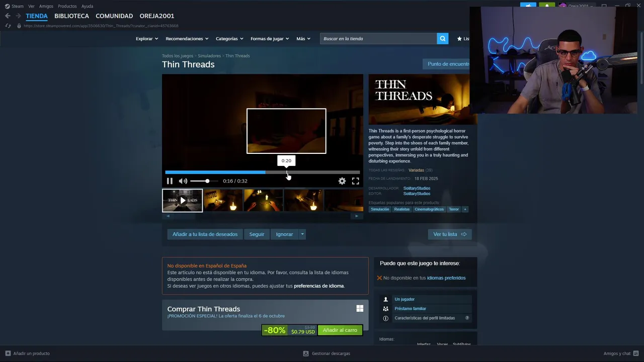Open the Ver menu
Image resolution: width=644 pixels, height=362 pixels.
point(31,6)
